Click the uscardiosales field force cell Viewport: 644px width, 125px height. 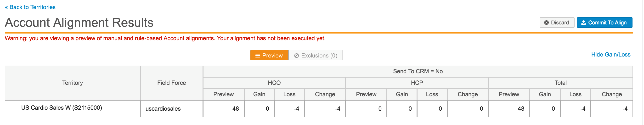click(163, 109)
